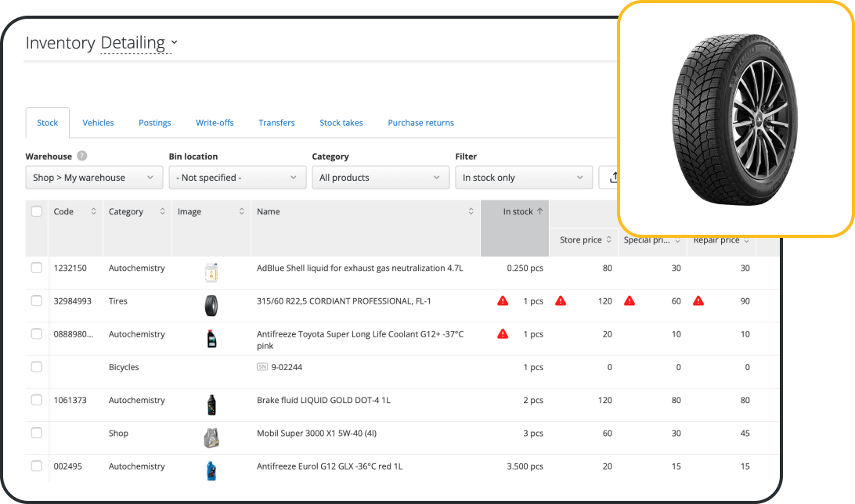Select the Shop > My warehouse selector

click(93, 178)
